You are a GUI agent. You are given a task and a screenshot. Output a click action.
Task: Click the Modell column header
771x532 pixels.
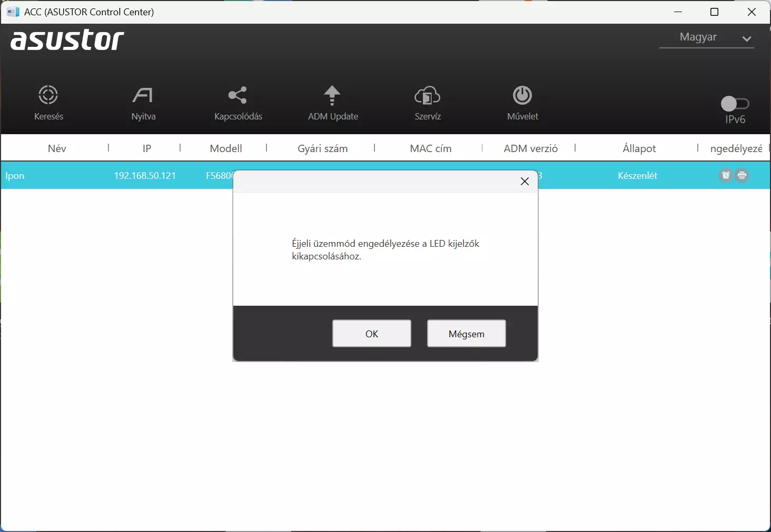coord(226,148)
